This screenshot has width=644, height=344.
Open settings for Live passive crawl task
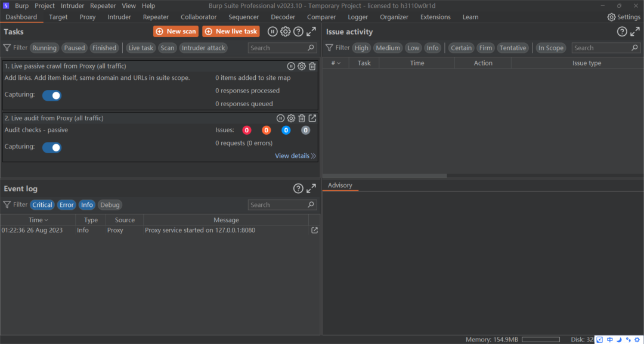(302, 66)
